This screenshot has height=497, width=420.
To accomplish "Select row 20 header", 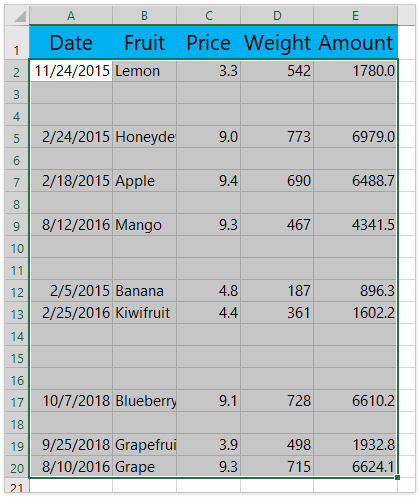I will pos(17,467).
